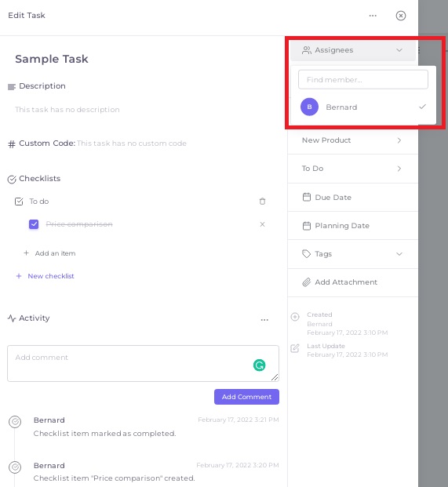Delete the To do checklist via trash icon

[x=262, y=202]
